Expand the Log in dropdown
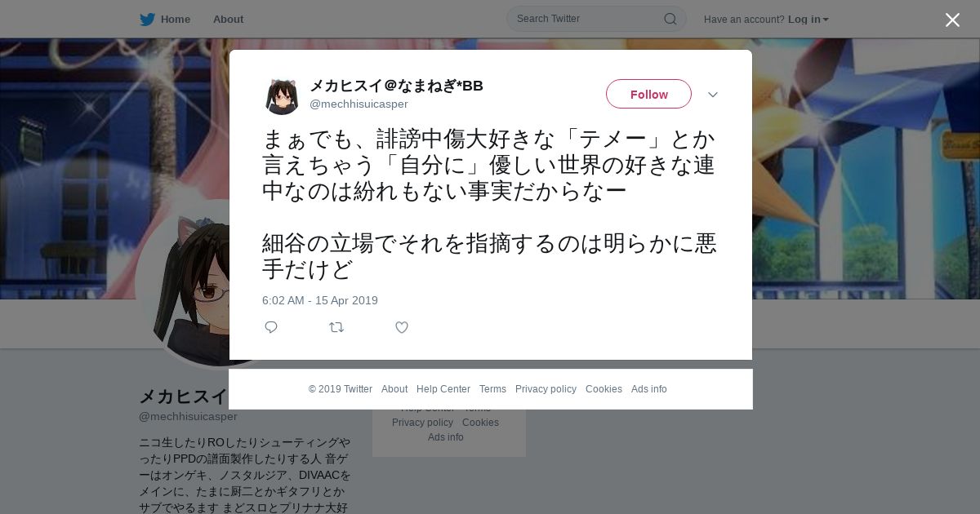The image size is (980, 514). (808, 19)
